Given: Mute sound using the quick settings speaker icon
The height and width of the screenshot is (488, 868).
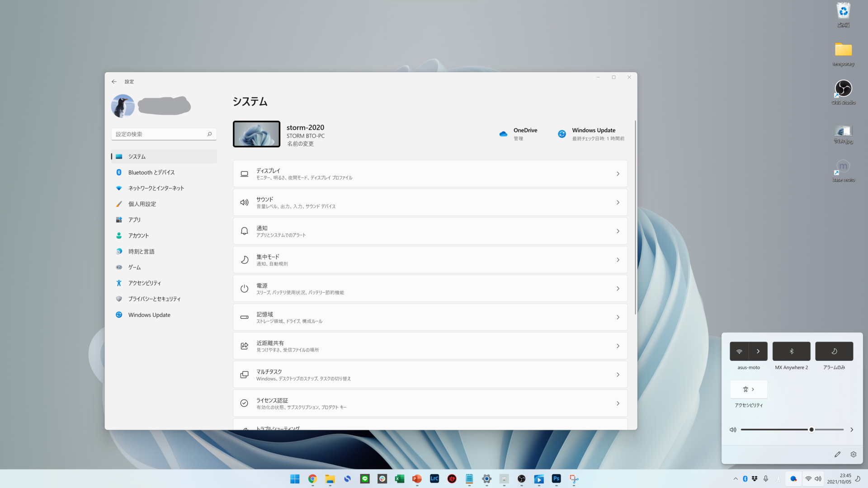Looking at the screenshot, I should [x=733, y=430].
